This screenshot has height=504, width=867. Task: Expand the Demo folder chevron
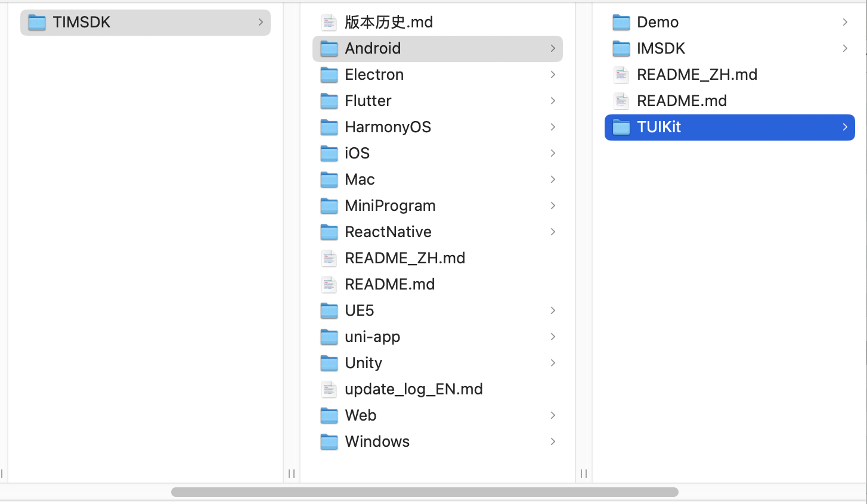[x=845, y=22]
